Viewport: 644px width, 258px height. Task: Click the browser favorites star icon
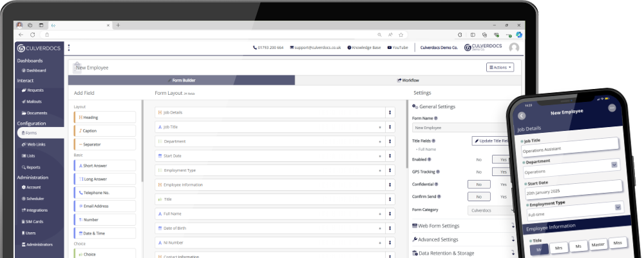(x=401, y=35)
